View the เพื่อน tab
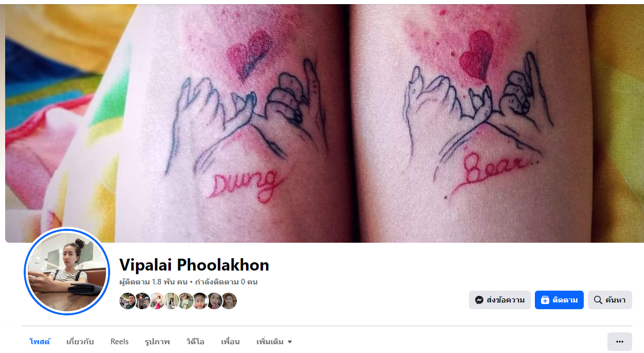644x353 pixels. tap(231, 342)
